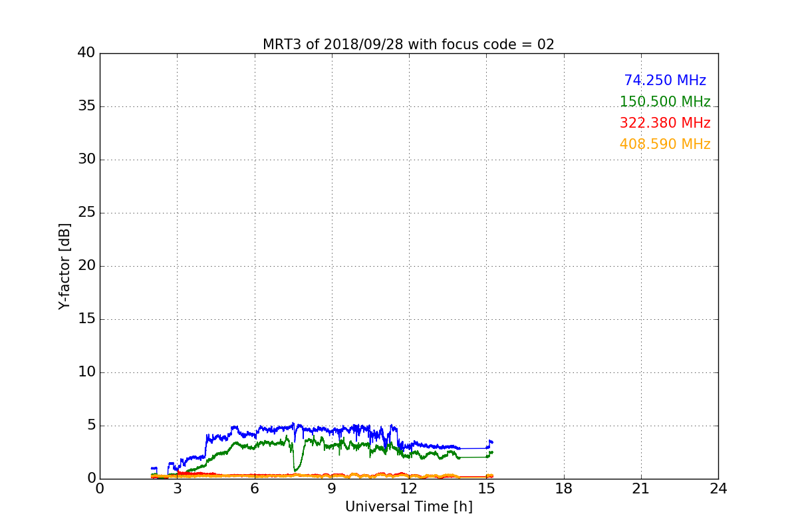Click y-axis tick label 40
The image size is (798, 532).
86,53
